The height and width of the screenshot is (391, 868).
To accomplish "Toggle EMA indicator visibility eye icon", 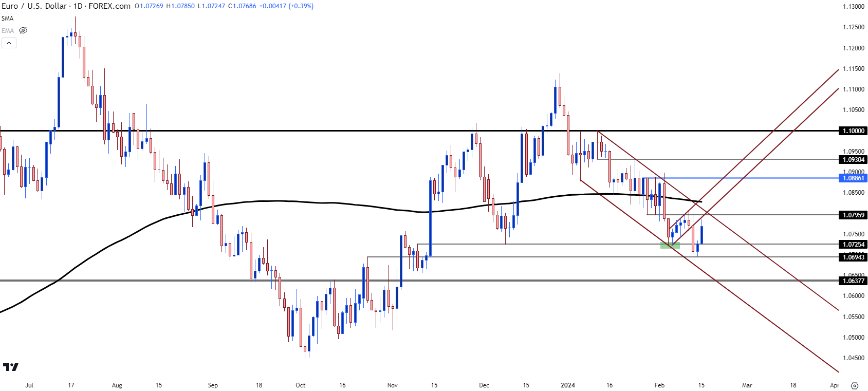I will (x=23, y=30).
